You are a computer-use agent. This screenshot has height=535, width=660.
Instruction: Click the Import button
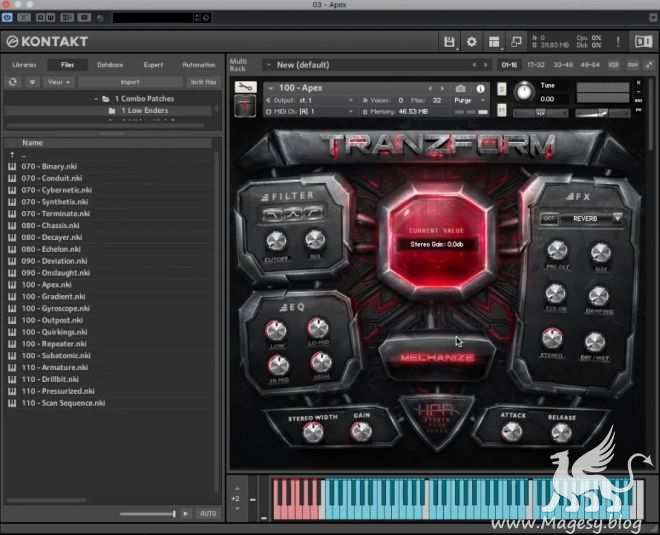[130, 82]
